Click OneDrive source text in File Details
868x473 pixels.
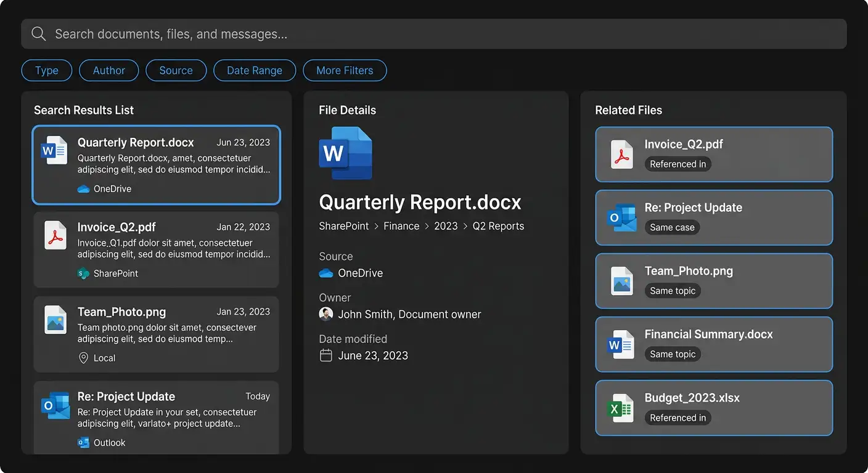point(361,273)
